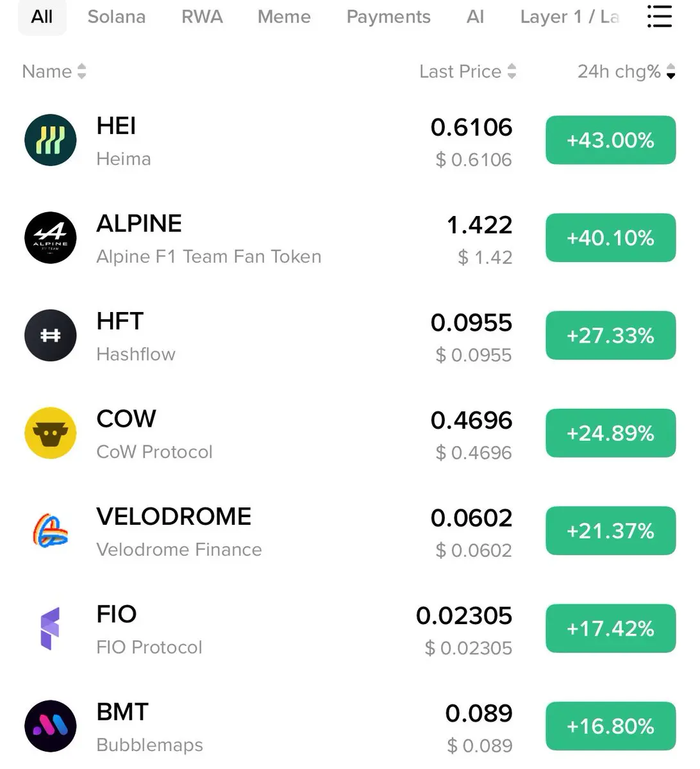Tap the BMT Bubblemaps logo
Viewport: 700px width, 769px height.
coord(51,726)
